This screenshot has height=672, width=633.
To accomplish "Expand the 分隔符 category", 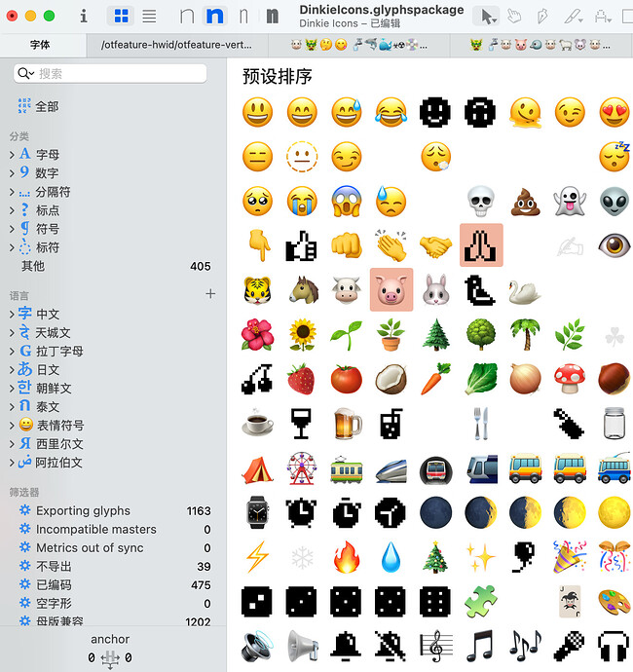I will (x=12, y=192).
